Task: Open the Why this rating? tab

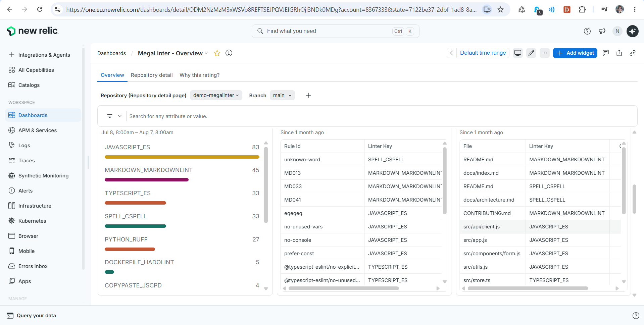Action: 200,75
